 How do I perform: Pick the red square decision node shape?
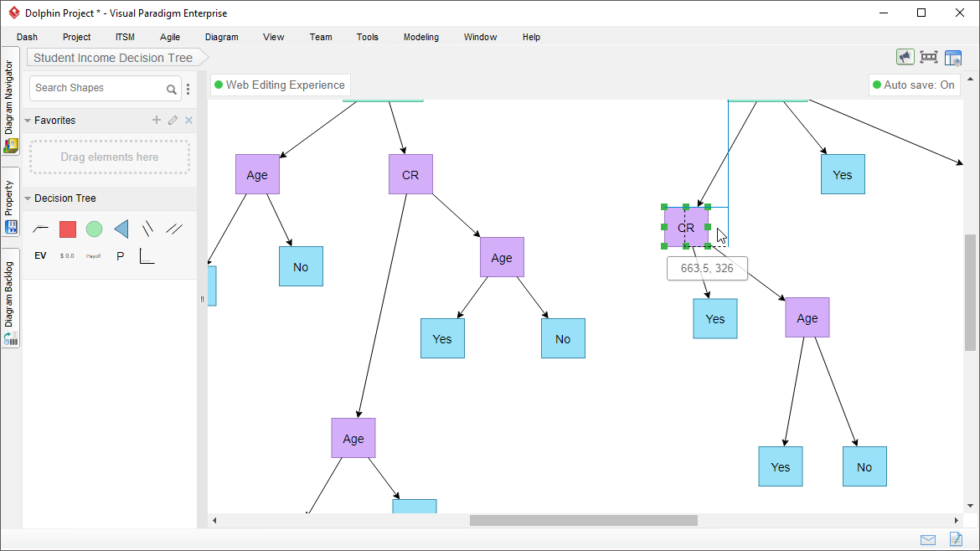pos(68,229)
